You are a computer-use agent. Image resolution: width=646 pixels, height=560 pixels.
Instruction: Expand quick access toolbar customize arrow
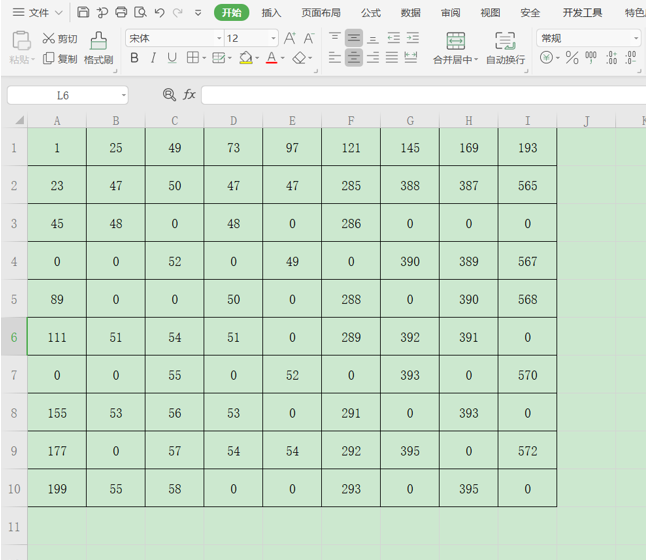(x=198, y=13)
